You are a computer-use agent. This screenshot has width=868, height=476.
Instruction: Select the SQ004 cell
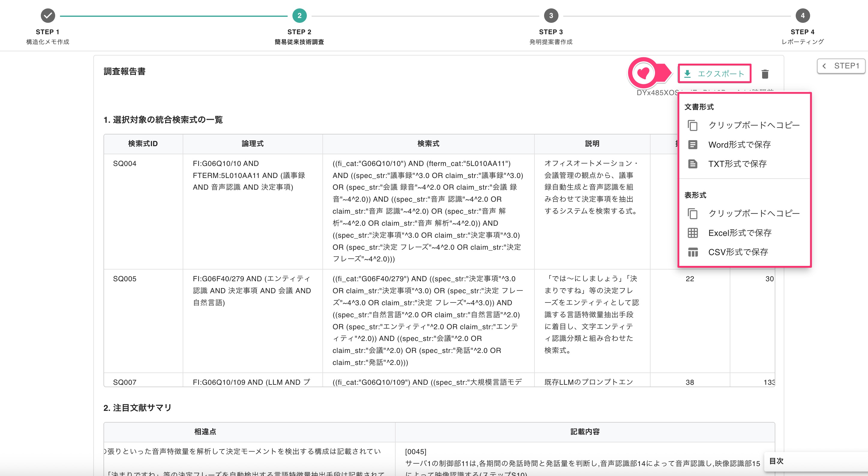tap(143, 211)
